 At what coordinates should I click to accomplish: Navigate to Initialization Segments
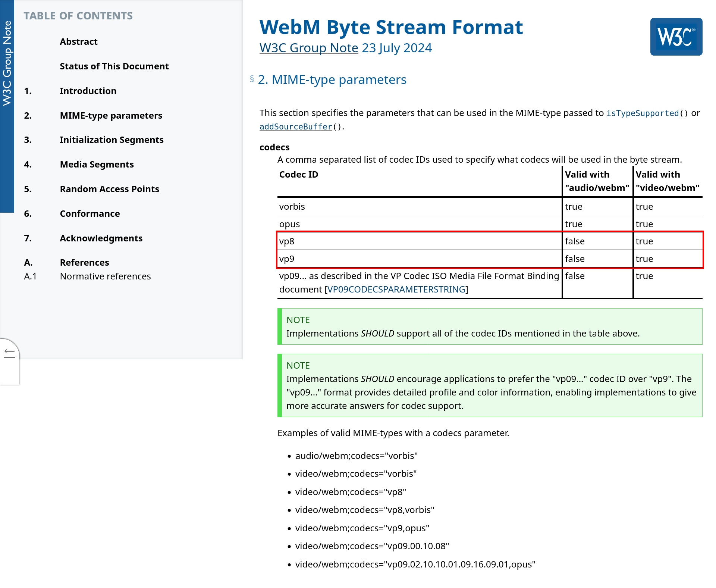(112, 140)
